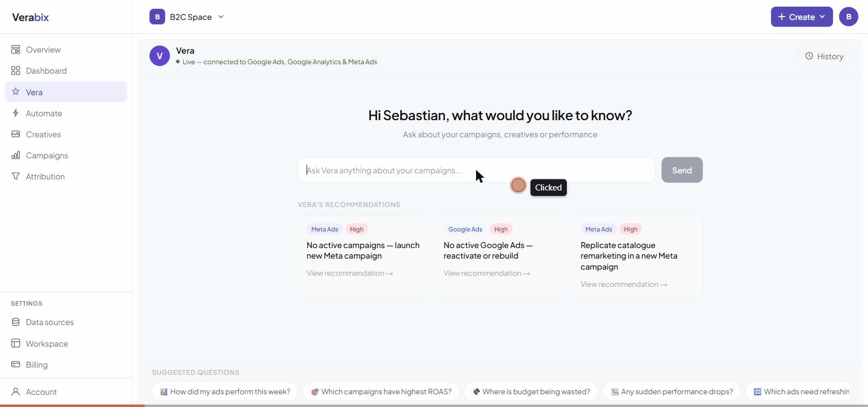868x407 pixels.
Task: View recommendation for reactivating Google Ads
Action: click(487, 273)
